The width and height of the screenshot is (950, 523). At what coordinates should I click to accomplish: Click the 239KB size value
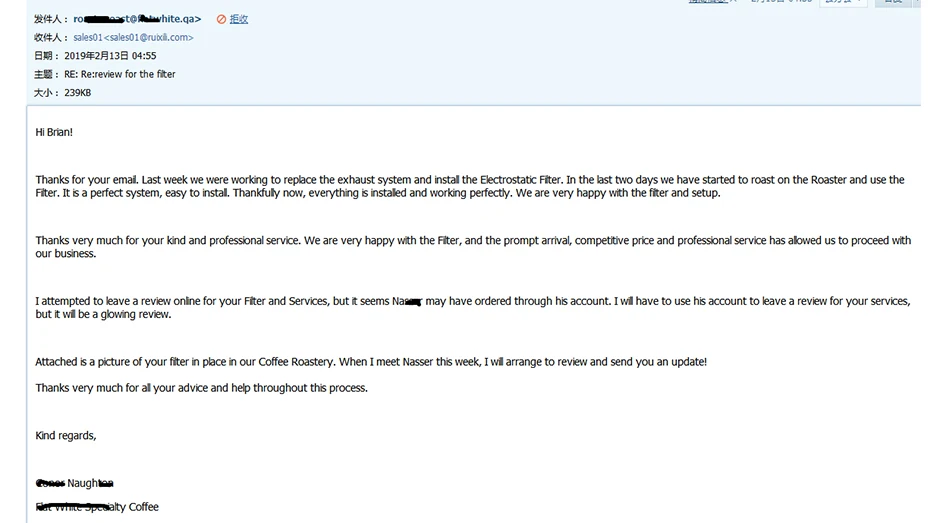[78, 93]
